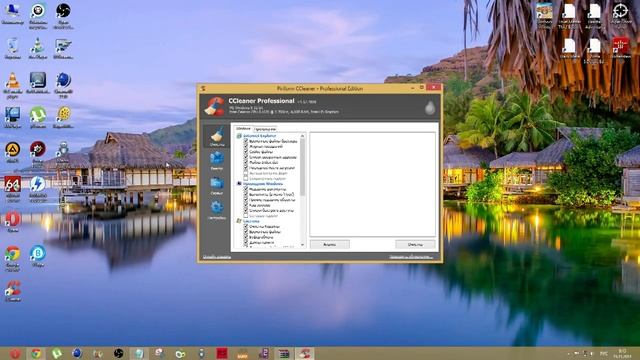Select the VLC media player desktop icon
Screen dimensions: 640x360
click(x=13, y=84)
